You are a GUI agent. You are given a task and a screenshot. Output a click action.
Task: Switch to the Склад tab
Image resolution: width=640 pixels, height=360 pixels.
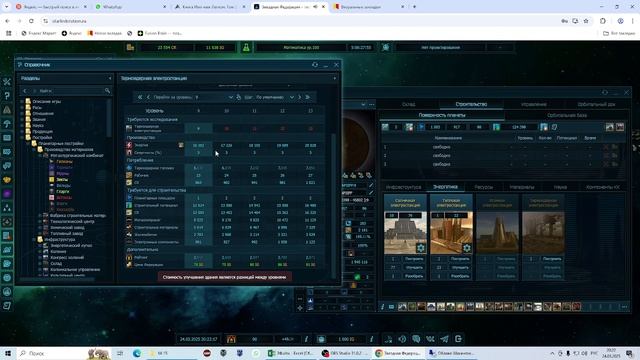409,104
